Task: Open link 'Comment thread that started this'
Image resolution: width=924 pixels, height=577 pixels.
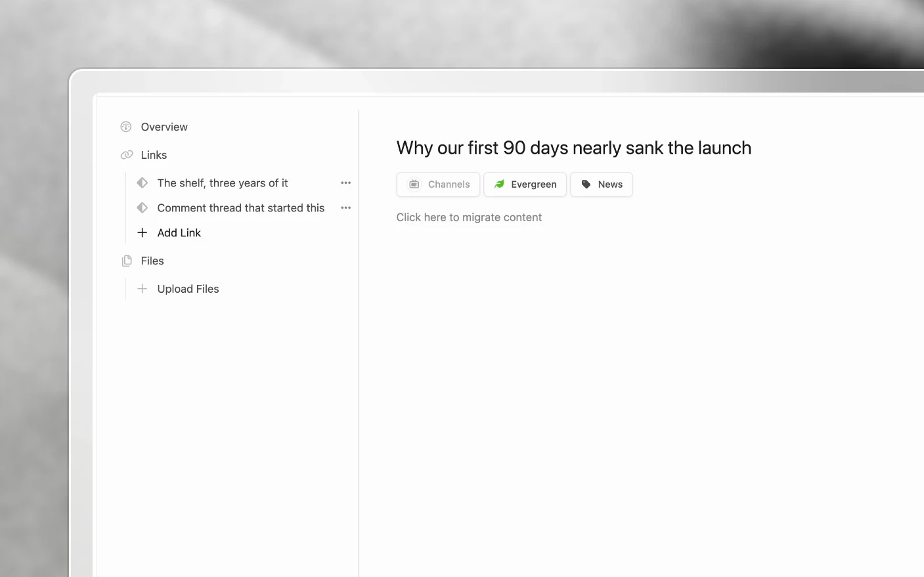Action: (241, 207)
